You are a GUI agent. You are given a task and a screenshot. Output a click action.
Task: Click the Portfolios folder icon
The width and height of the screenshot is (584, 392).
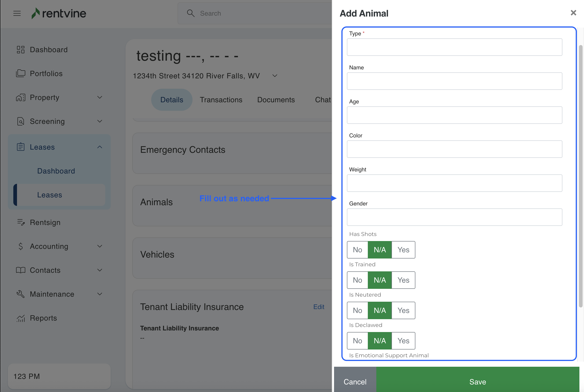click(20, 73)
